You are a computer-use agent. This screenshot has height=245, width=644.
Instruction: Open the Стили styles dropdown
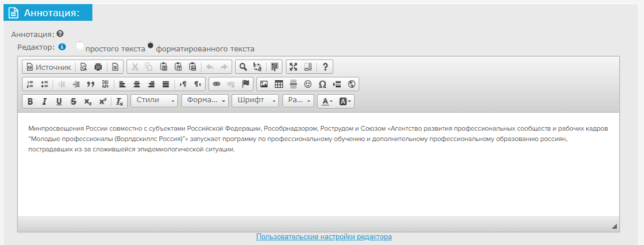[x=154, y=101]
